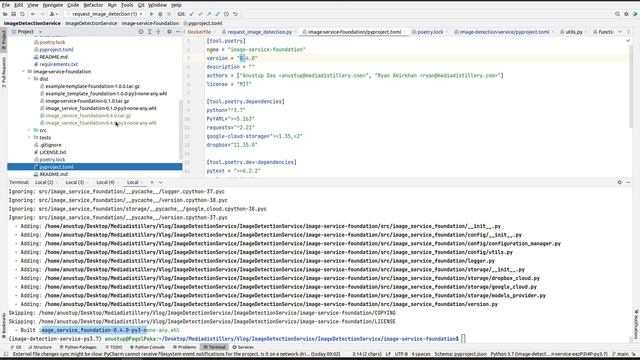Expand the src folder
This screenshot has width=640, height=360.
(x=30, y=130)
